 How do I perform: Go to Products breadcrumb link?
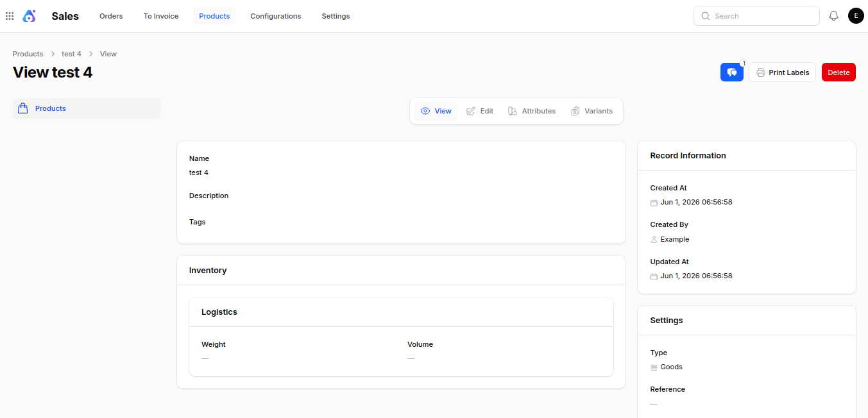click(x=28, y=54)
